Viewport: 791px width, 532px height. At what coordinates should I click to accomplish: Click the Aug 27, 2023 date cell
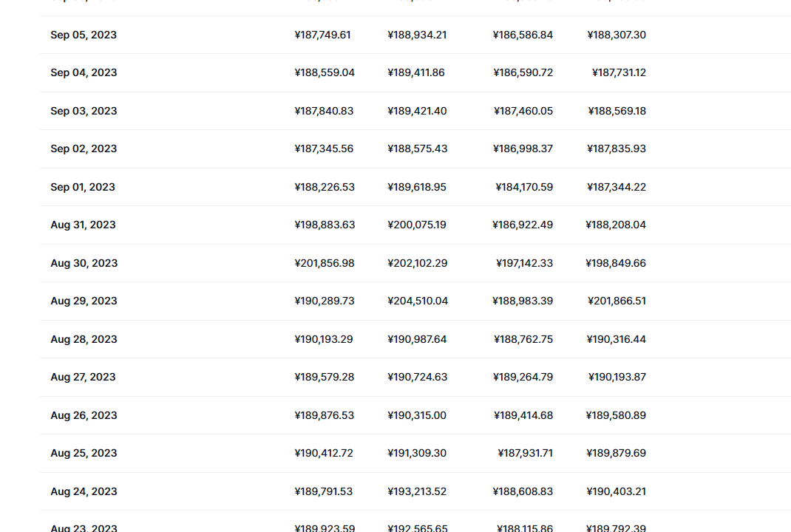tap(84, 377)
